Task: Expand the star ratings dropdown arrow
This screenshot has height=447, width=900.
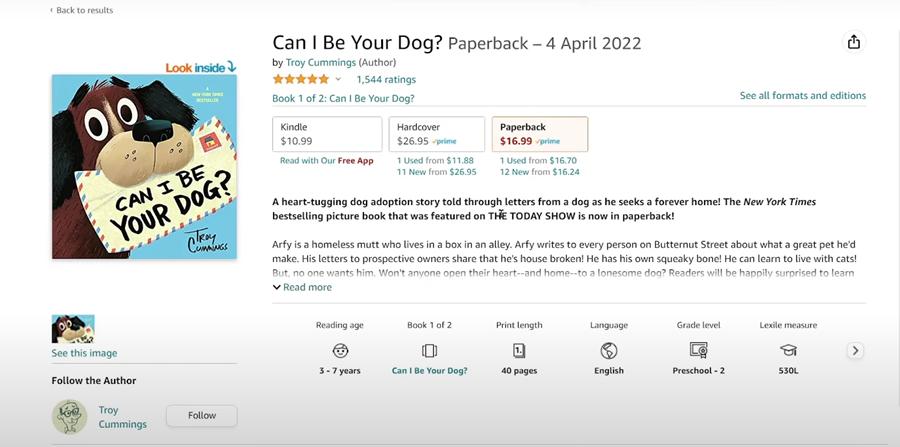Action: (338, 80)
